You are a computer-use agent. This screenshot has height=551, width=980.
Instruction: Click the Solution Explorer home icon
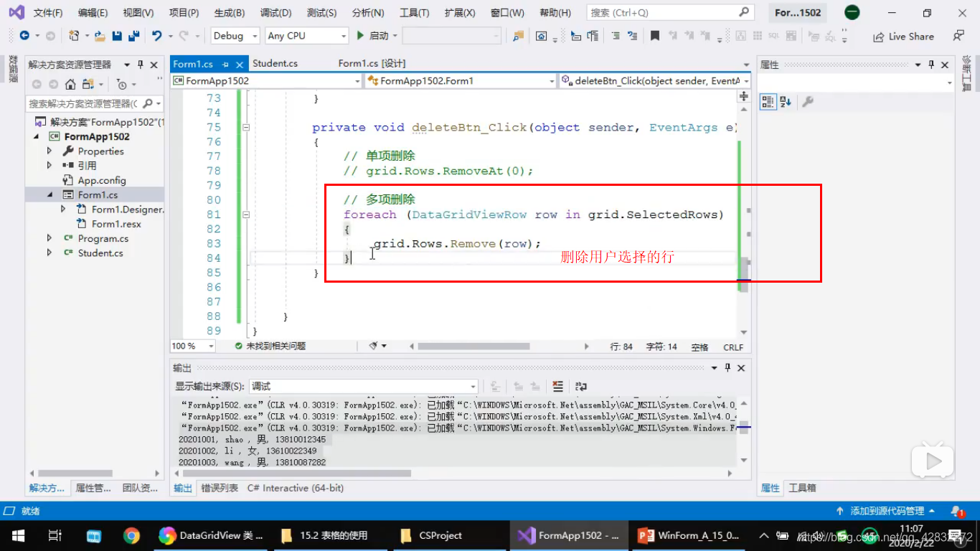70,84
